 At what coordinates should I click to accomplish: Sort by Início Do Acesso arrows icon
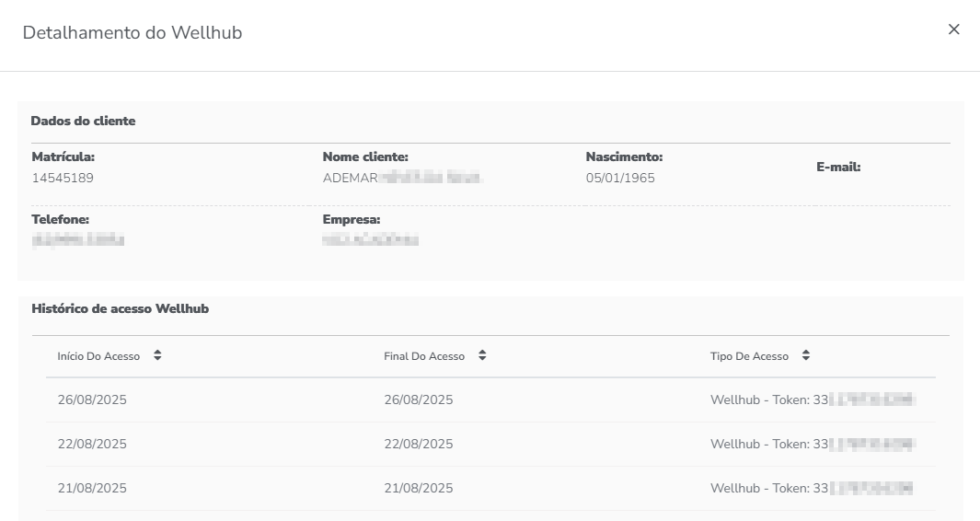(x=157, y=355)
